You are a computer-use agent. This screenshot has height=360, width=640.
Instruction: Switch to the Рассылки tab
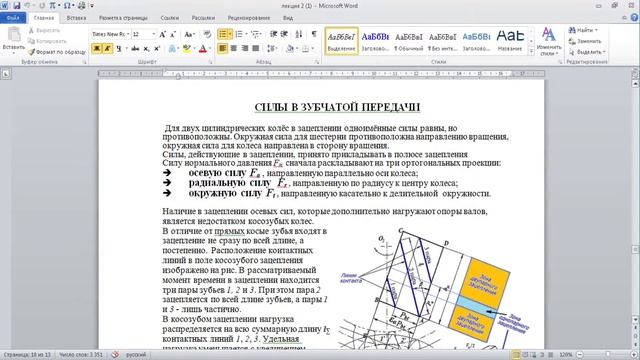[203, 18]
